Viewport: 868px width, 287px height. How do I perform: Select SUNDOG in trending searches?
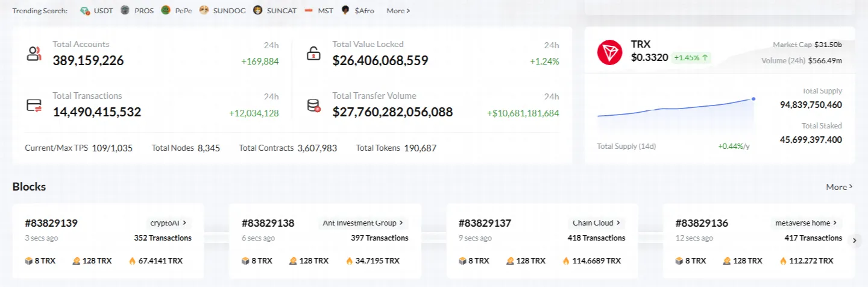229,11
